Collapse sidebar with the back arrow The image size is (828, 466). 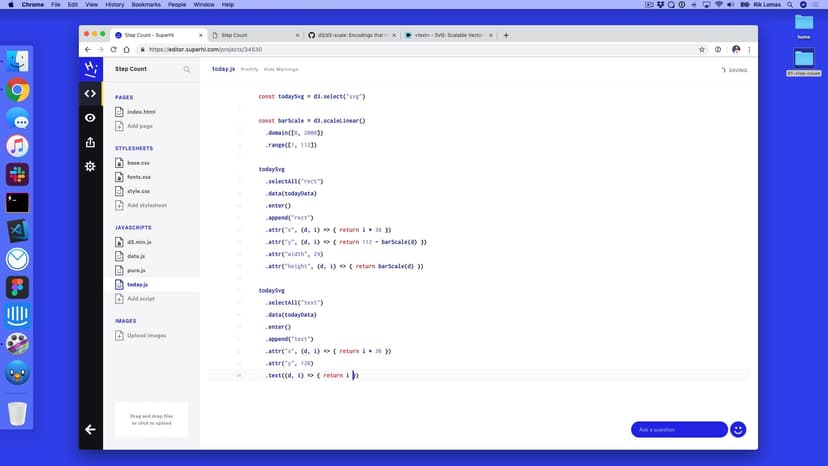90,429
